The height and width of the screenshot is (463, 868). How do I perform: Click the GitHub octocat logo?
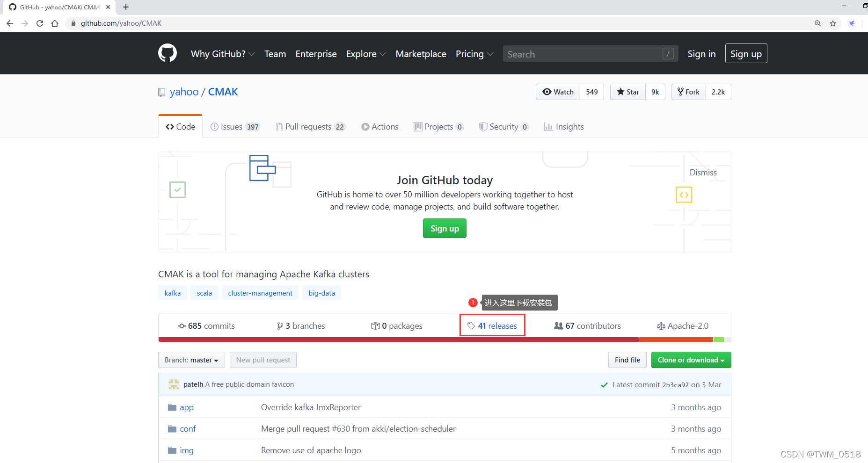pos(168,53)
